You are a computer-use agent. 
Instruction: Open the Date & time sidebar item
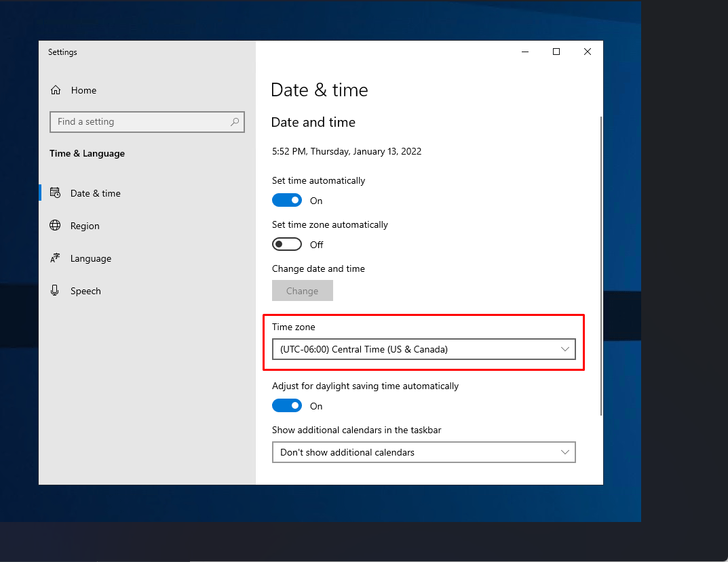tap(147, 193)
